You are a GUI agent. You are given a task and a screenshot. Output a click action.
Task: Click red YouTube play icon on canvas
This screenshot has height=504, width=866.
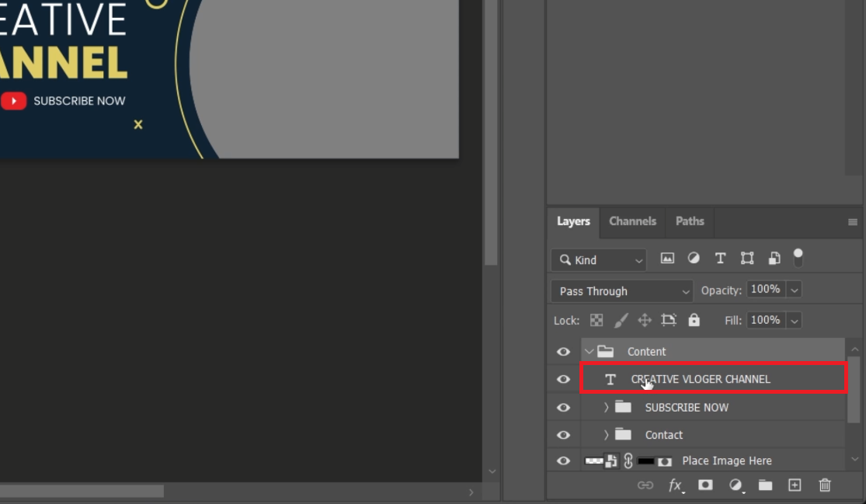click(13, 101)
